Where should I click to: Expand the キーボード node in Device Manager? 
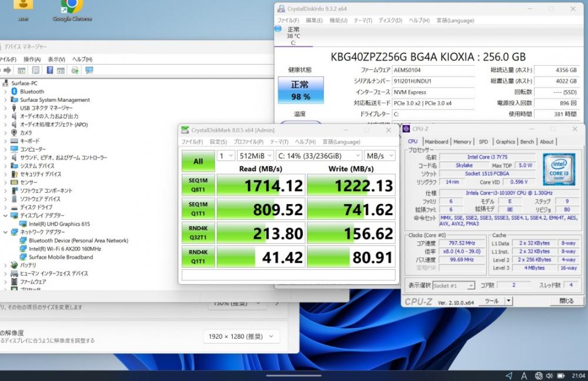pyautogui.click(x=5, y=141)
